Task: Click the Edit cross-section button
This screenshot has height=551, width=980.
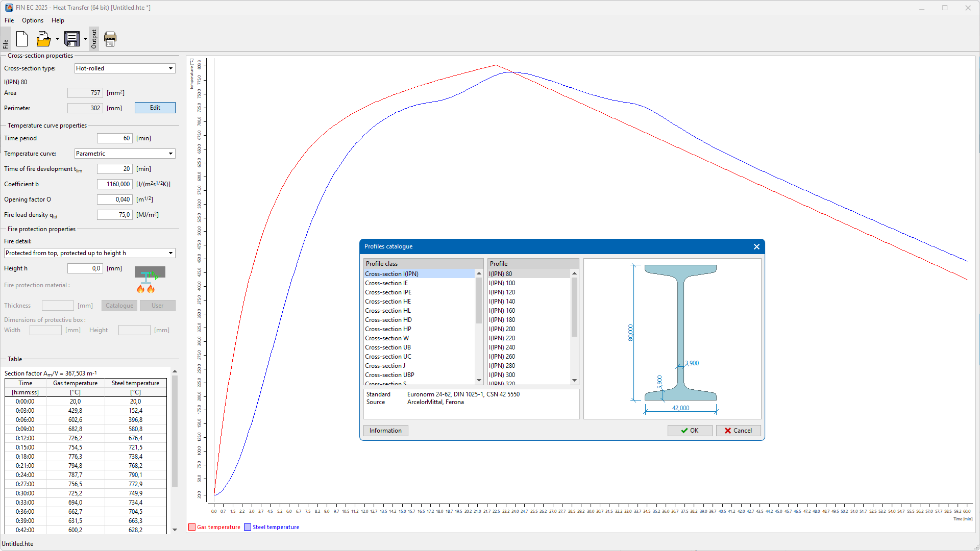Action: coord(155,108)
